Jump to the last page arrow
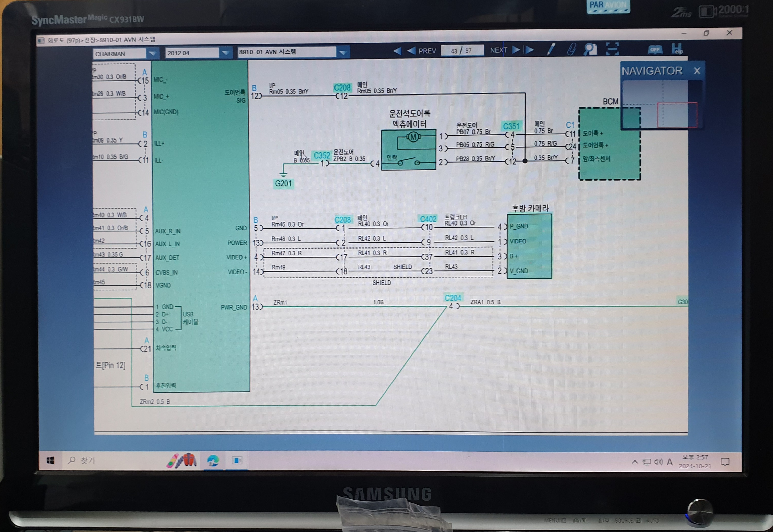This screenshot has height=532, width=773. coord(529,50)
